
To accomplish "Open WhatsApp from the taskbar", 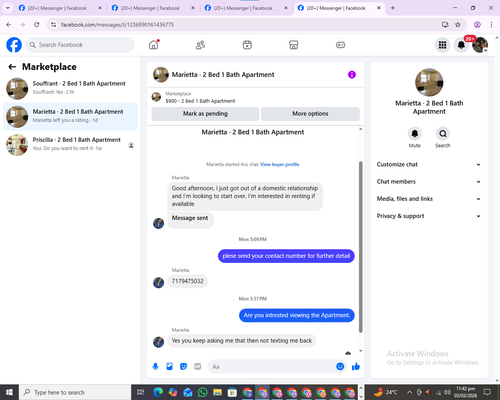I will [x=203, y=392].
